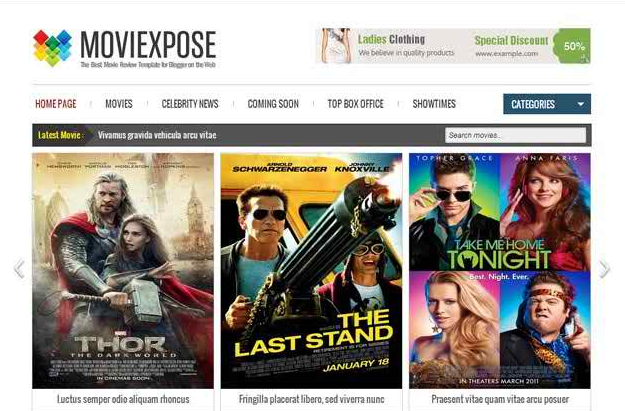Go to previous slide with left arrow
This screenshot has height=411, width=625.
tap(19, 269)
